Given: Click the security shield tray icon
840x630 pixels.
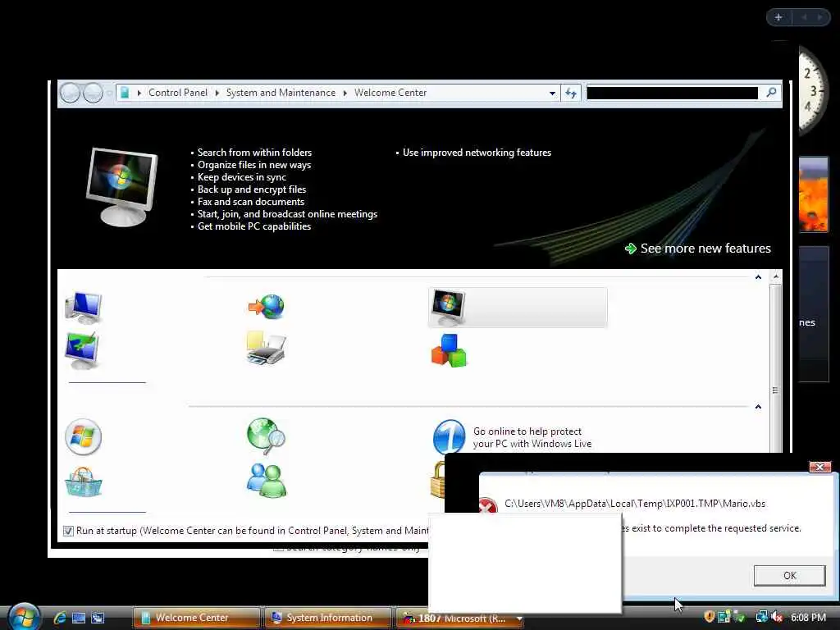Looking at the screenshot, I should (709, 617).
